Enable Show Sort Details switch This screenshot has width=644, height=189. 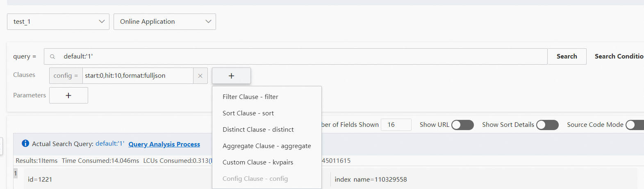547,125
